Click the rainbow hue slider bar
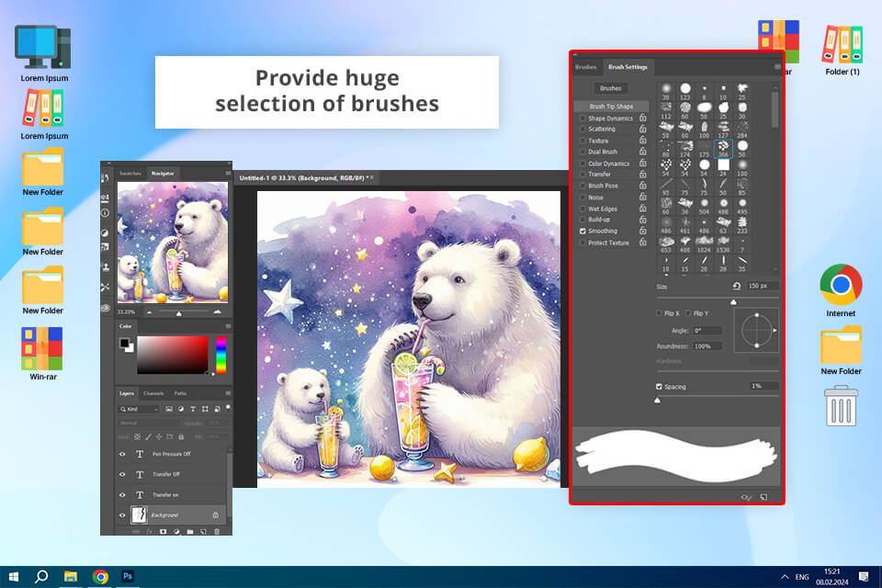Screen dimensions: 882x588 point(221,355)
